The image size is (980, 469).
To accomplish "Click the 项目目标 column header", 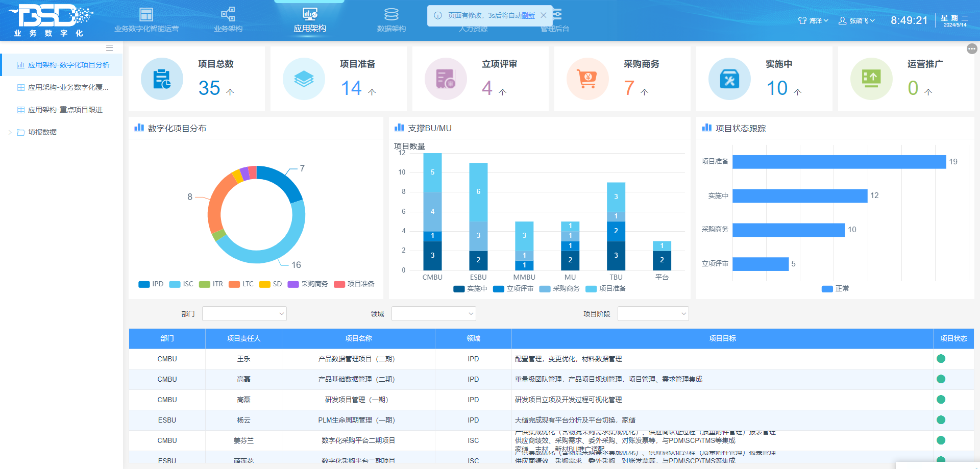I will (x=722, y=338).
